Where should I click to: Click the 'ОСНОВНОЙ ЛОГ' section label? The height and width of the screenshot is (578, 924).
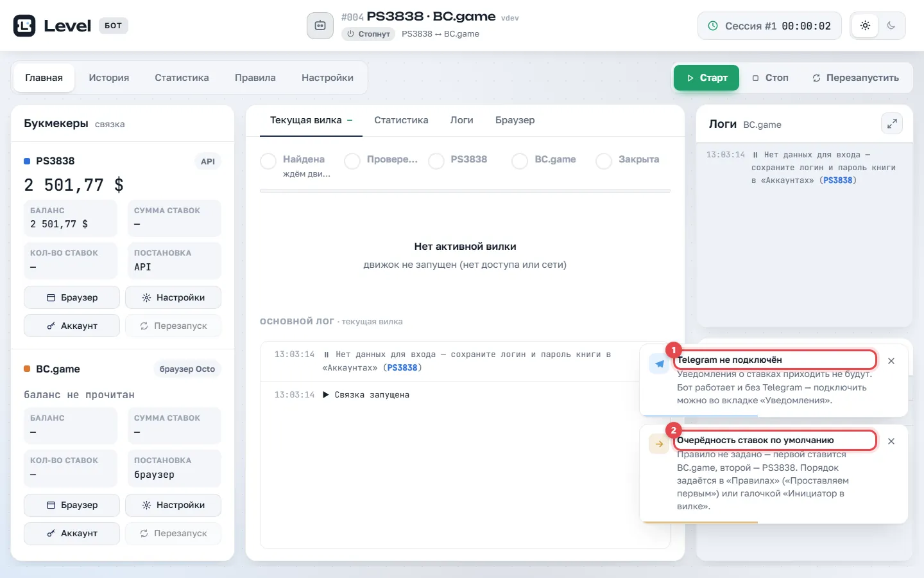(x=297, y=321)
